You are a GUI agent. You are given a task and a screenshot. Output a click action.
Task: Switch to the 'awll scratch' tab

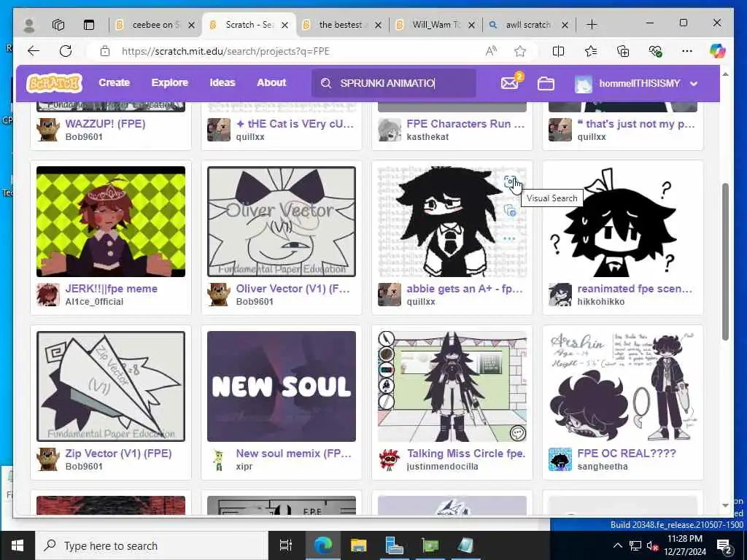coord(528,25)
